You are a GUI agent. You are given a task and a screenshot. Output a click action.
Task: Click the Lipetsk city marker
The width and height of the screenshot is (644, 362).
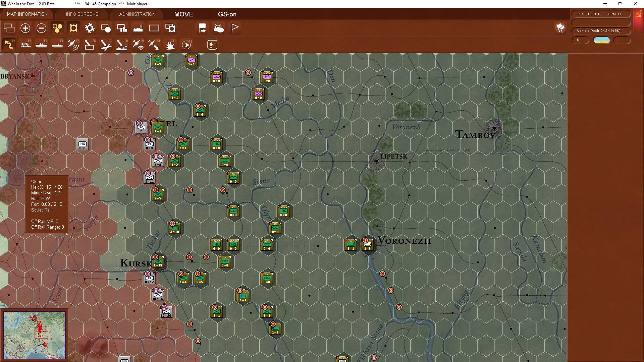377,161
